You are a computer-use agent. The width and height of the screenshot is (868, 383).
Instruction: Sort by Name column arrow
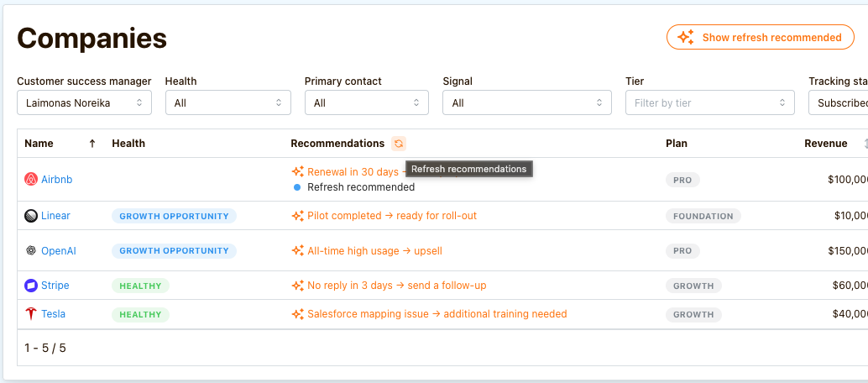click(x=92, y=144)
